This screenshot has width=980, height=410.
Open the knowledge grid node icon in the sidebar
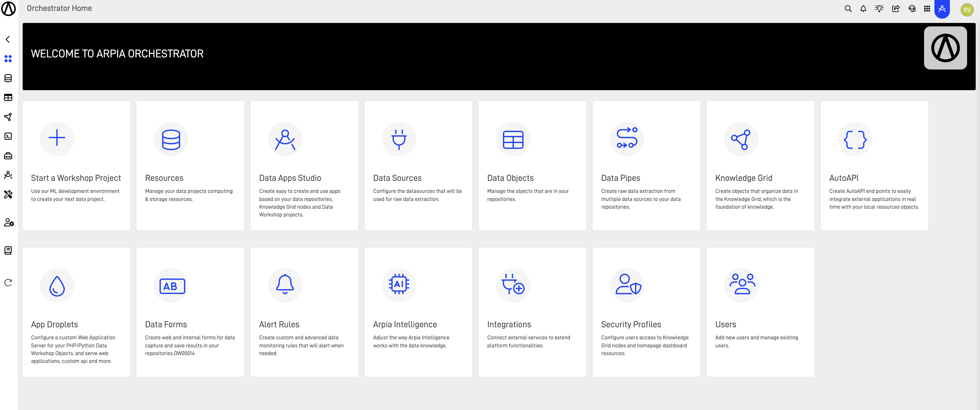(8, 117)
